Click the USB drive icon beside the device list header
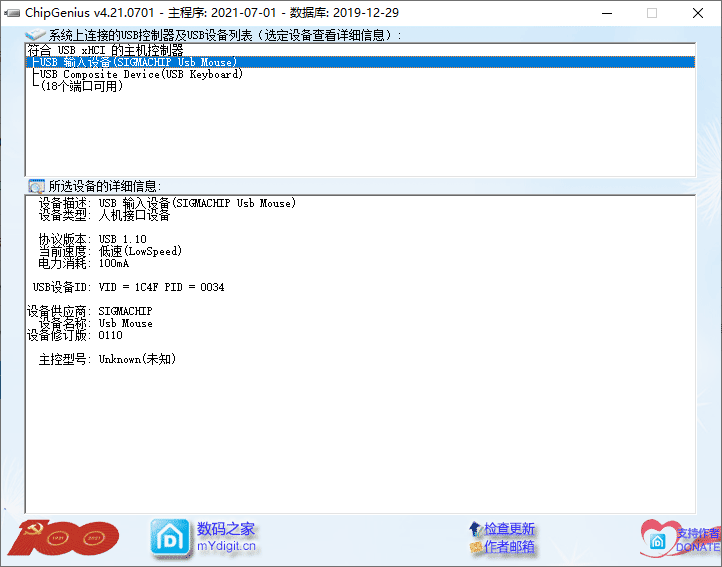Viewport: 722px width, 567px height. coord(35,35)
